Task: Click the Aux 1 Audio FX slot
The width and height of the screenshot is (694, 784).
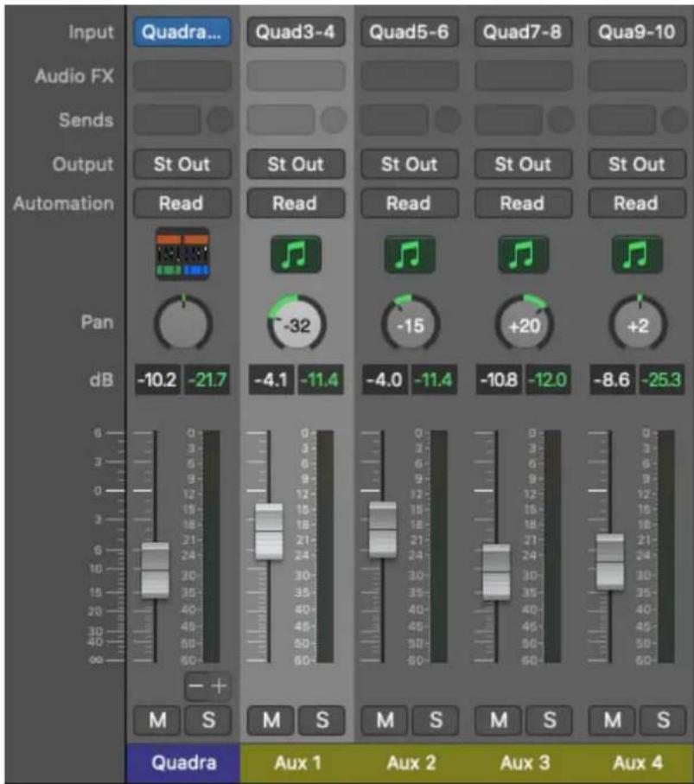Action: 296,76
